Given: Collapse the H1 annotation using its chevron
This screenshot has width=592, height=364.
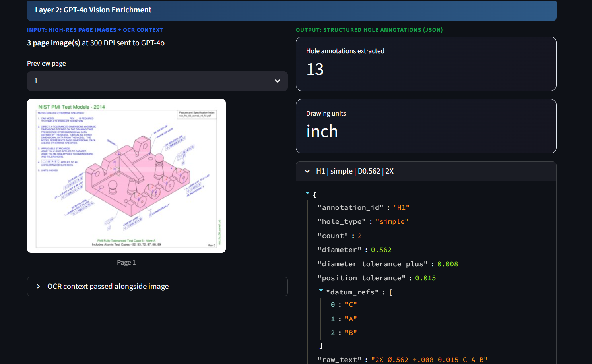Looking at the screenshot, I should [x=307, y=171].
